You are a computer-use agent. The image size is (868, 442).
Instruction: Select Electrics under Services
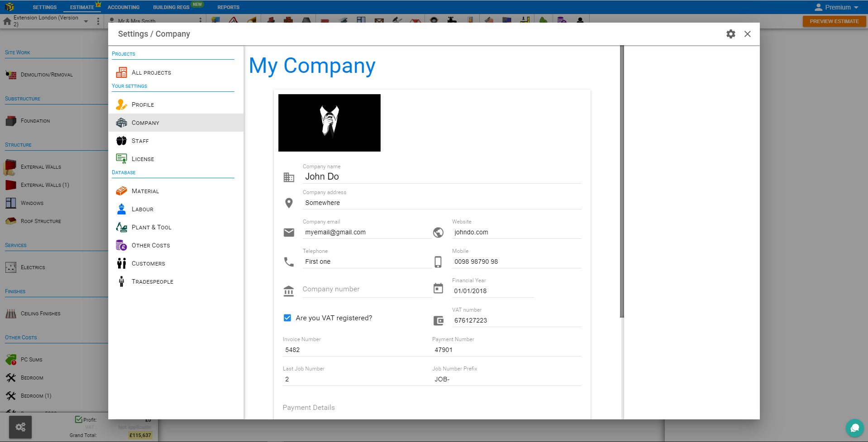(33, 267)
